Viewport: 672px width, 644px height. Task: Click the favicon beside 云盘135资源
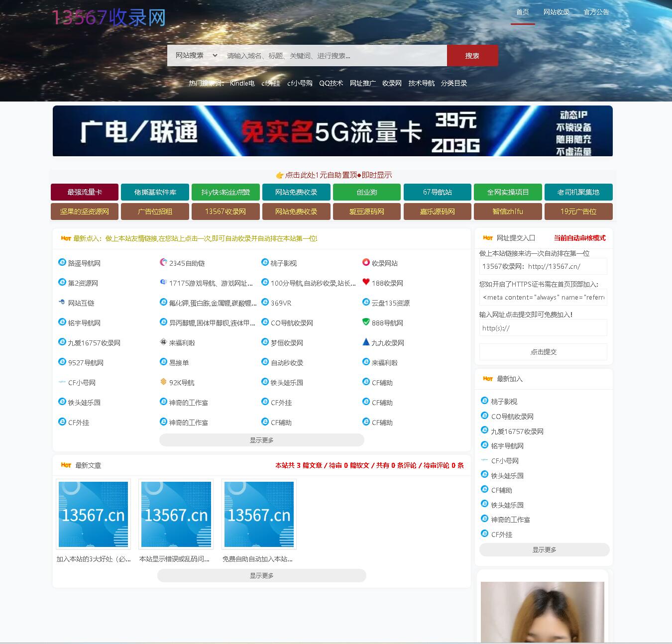click(366, 302)
